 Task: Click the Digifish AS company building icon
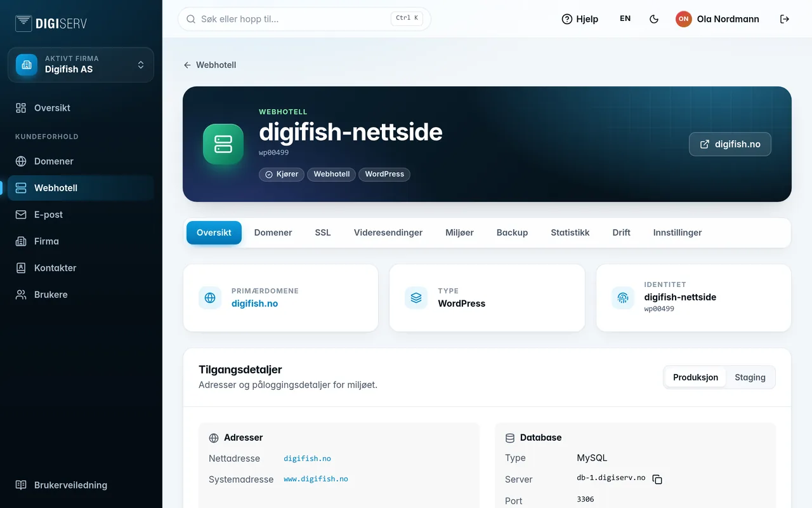pos(27,65)
